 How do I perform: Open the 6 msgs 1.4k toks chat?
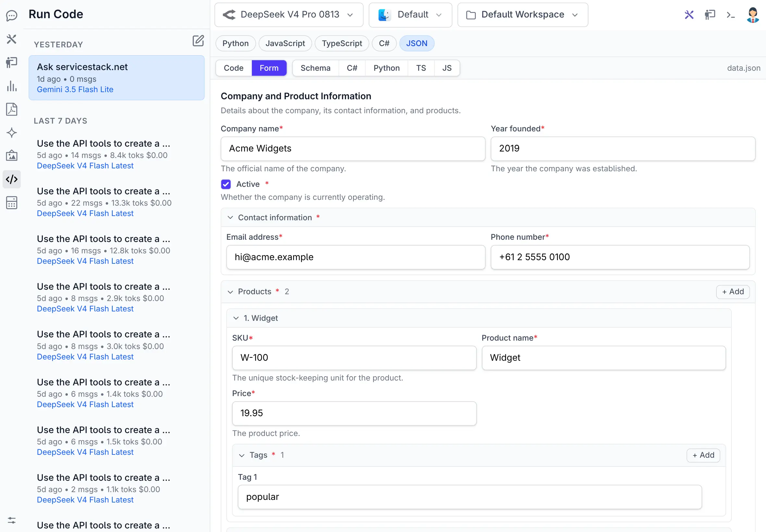point(117,393)
